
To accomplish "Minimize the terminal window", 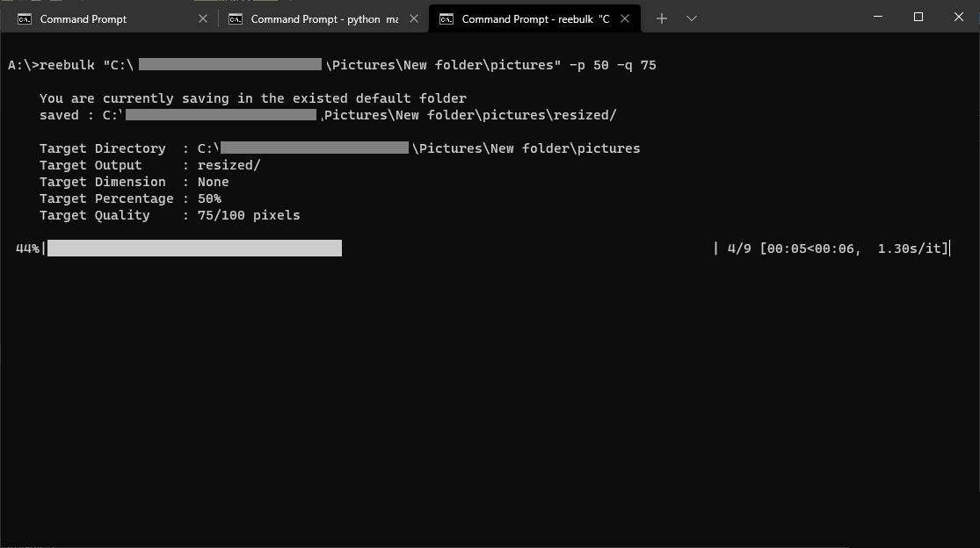I will point(877,17).
